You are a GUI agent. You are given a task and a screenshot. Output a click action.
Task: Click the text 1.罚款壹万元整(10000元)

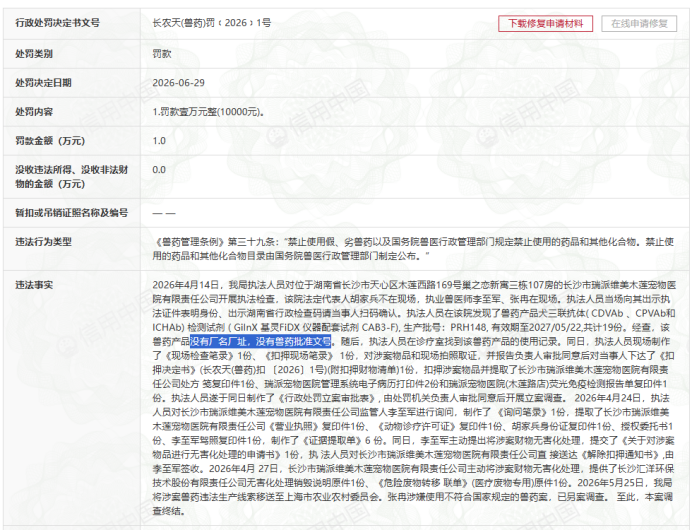(x=208, y=112)
